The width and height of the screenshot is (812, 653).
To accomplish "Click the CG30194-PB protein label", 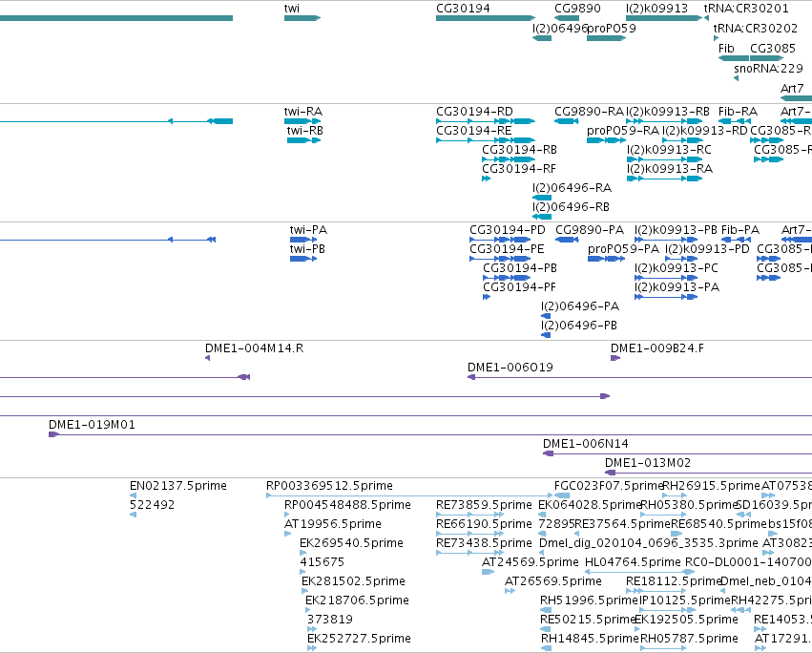I will click(x=520, y=268).
